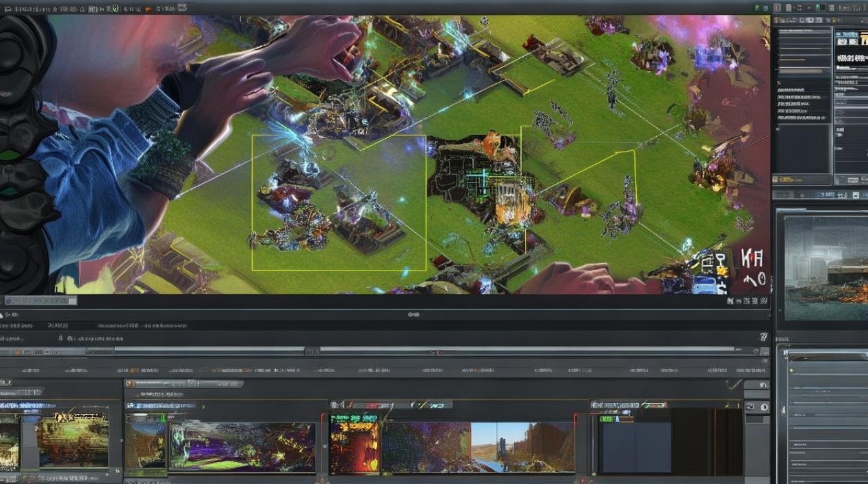Viewport: 868px width, 484px height.
Task: Select the timeline clip showing blue sky and cliffs
Action: pyautogui.click(x=522, y=447)
